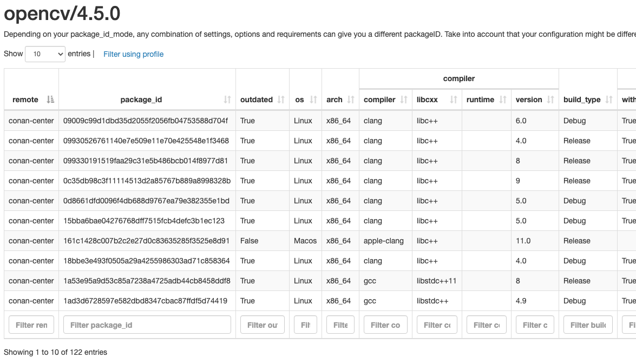The width and height of the screenshot is (636, 364).
Task: Sort by the runtime column
Action: pyautogui.click(x=501, y=100)
